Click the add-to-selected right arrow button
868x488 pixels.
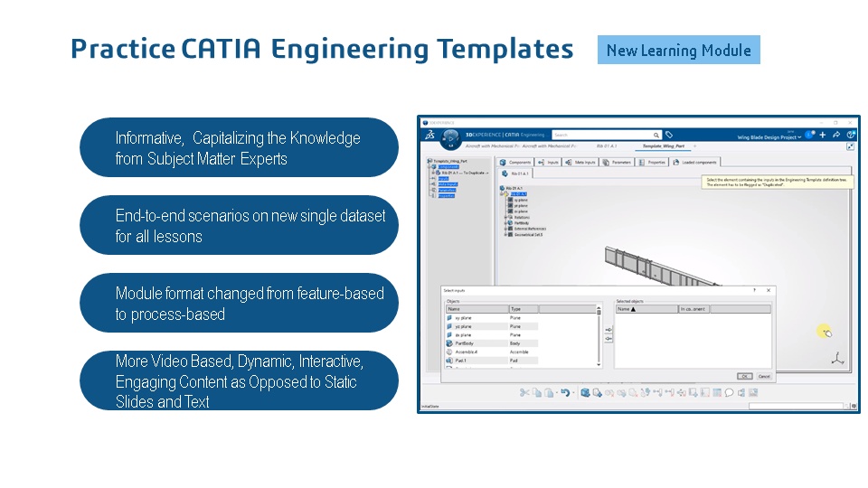[608, 330]
